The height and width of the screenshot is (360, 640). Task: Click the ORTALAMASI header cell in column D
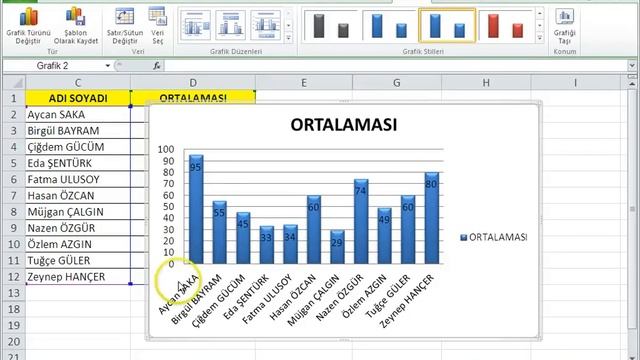click(193, 98)
